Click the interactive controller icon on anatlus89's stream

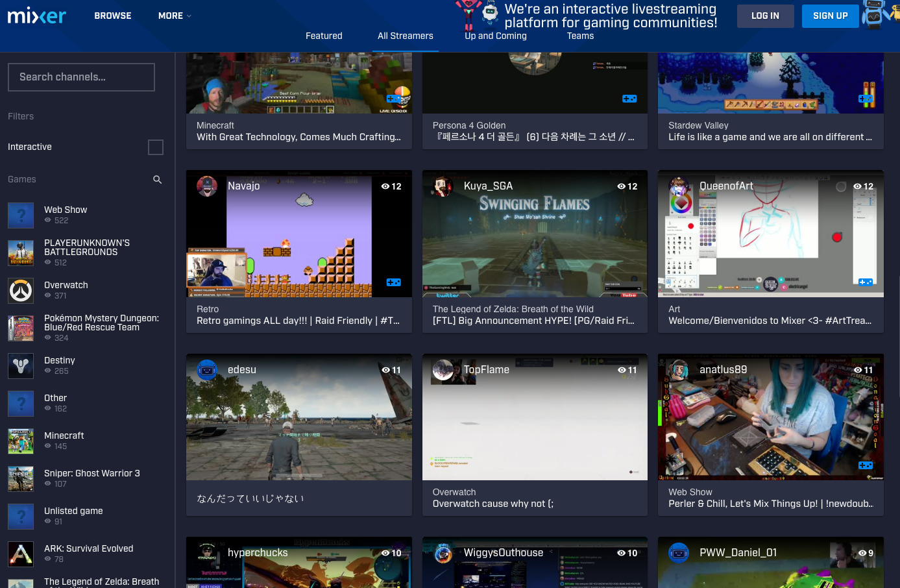[866, 465]
